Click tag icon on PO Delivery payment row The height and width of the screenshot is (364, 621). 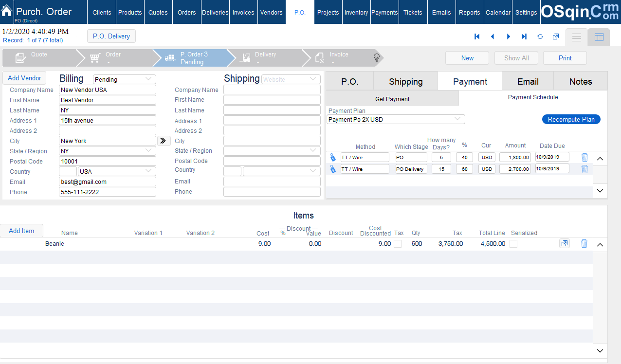coord(333,169)
